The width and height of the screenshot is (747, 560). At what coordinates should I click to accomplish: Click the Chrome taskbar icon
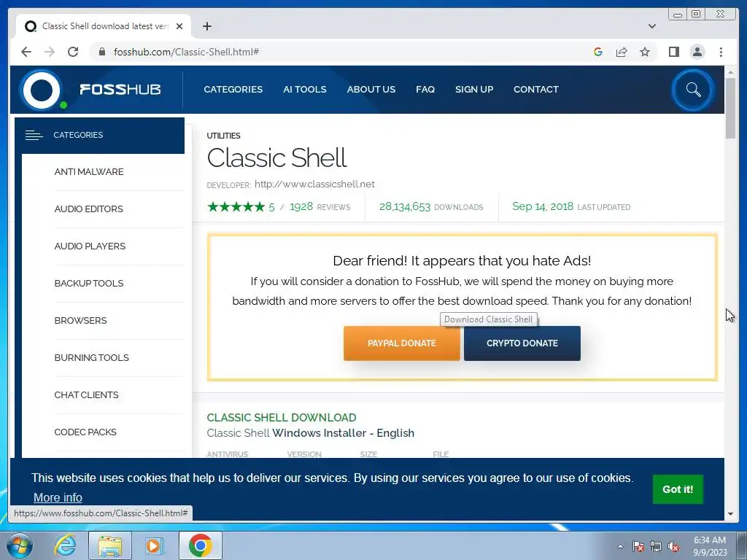point(201,545)
